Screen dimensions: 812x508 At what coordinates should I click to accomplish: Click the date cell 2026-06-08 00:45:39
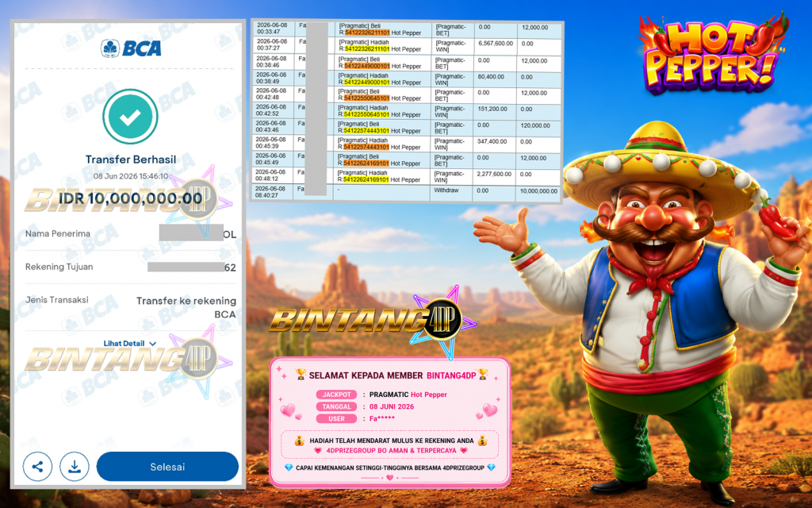pos(274,143)
